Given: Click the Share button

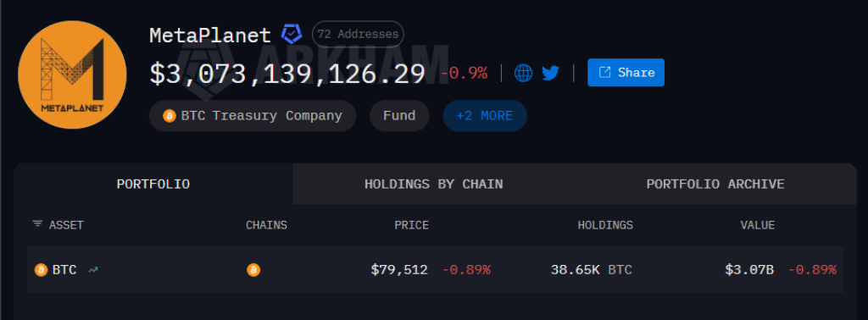Looking at the screenshot, I should tap(626, 73).
